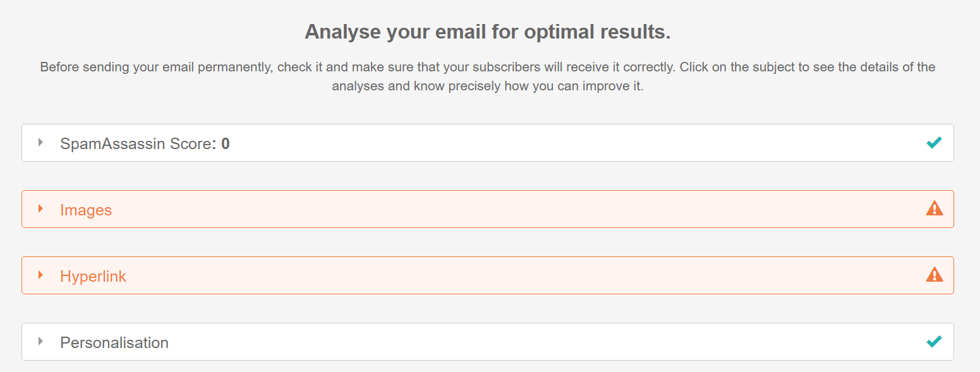Click the "Analyse your email" heading
This screenshot has height=372, width=980.
[x=487, y=32]
